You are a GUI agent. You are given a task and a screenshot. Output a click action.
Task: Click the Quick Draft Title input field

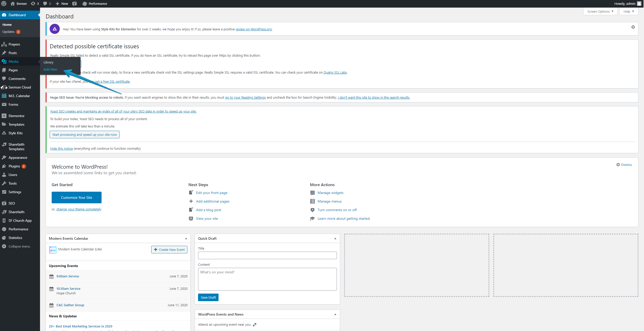(x=267, y=255)
